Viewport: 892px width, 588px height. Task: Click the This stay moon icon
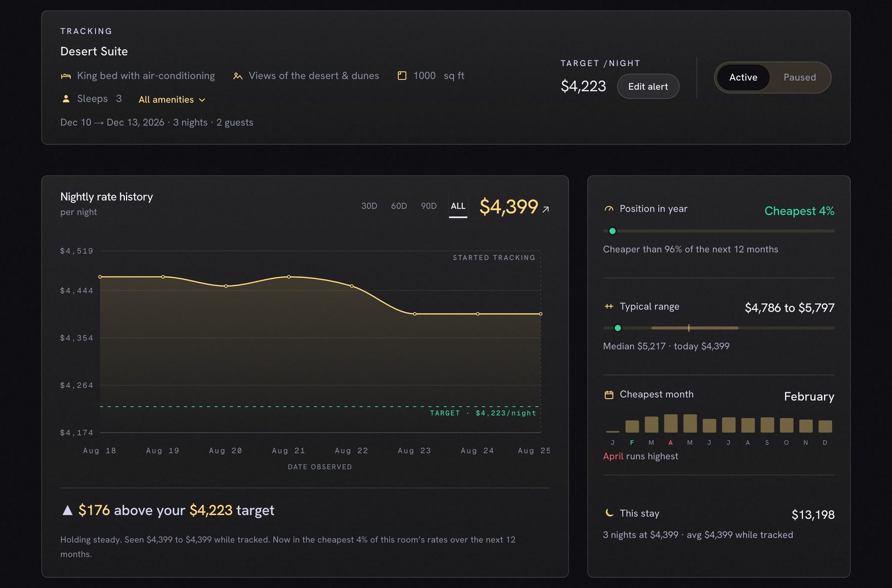click(609, 513)
